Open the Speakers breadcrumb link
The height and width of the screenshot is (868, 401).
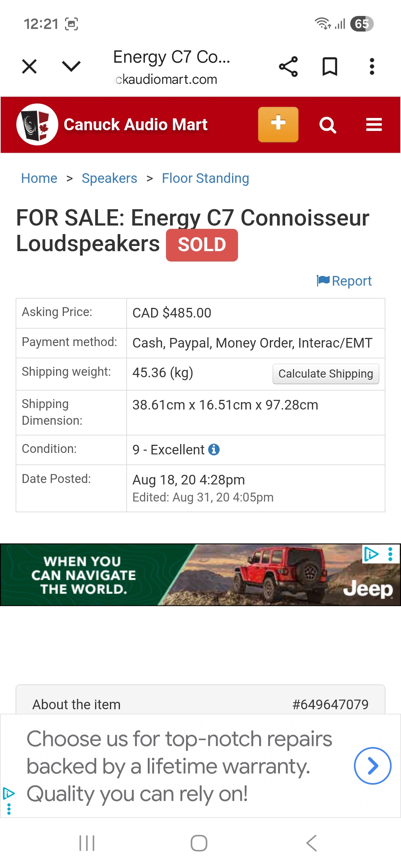pos(109,178)
